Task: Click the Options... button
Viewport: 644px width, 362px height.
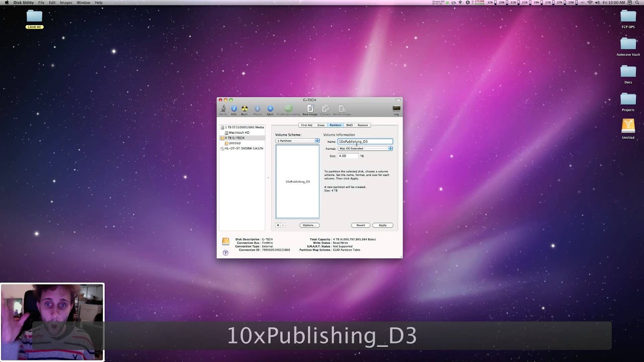Action: point(309,225)
